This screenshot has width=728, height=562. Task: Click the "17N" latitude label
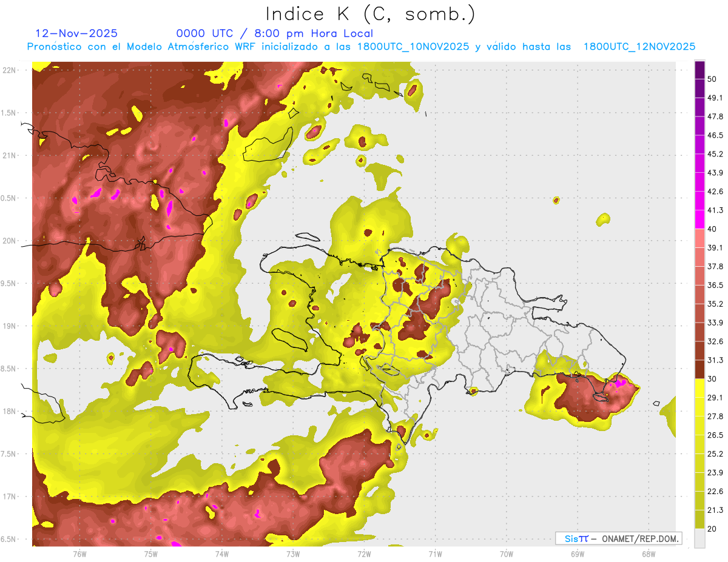tap(9, 497)
